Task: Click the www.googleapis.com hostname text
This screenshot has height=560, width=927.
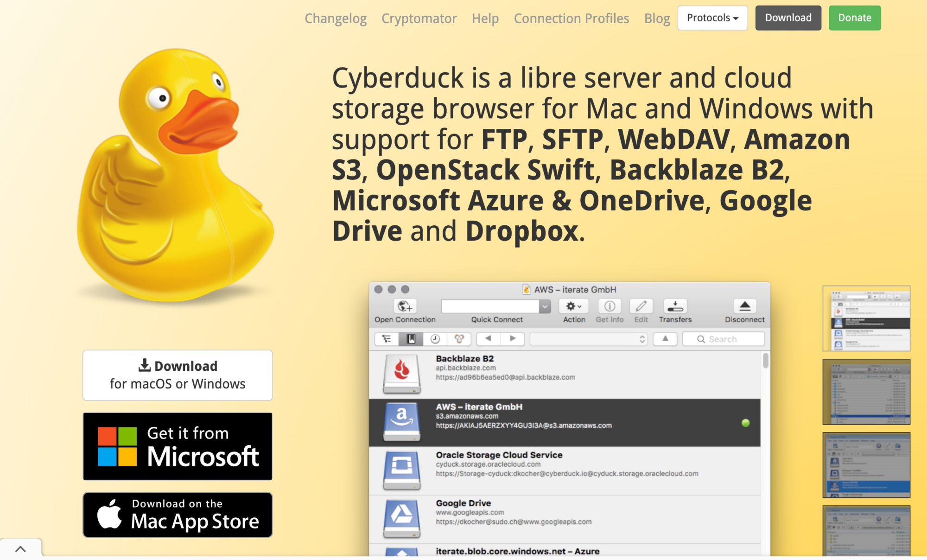Action: point(470,513)
